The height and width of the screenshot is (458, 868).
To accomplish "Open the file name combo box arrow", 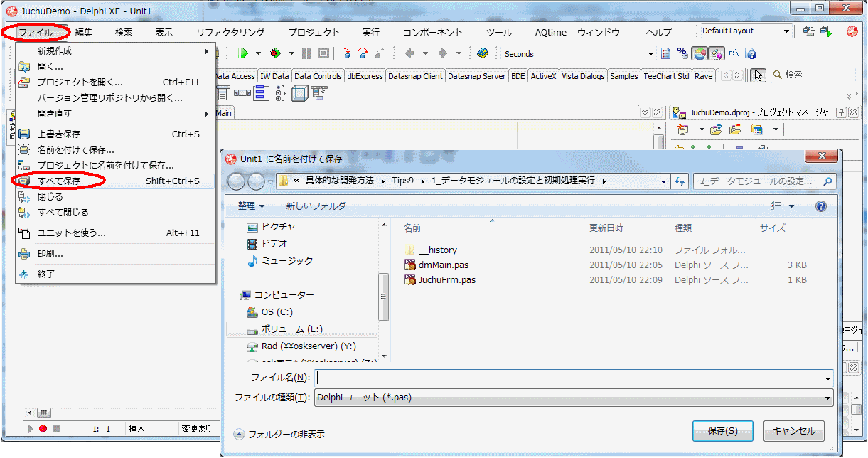I will 827,378.
